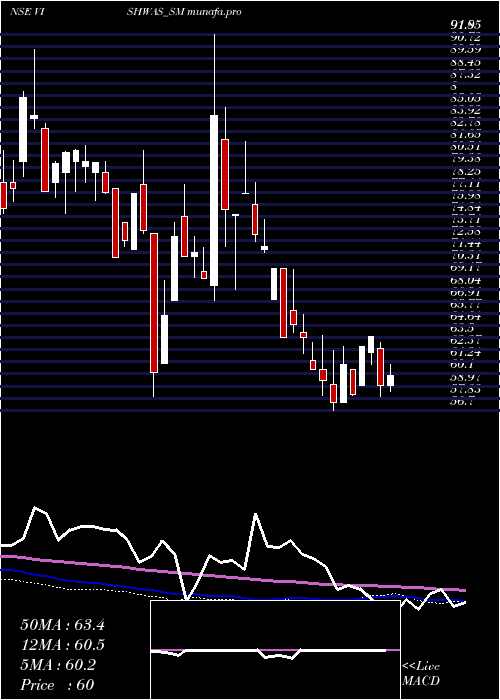
Task: Click the '5MA : 60.2' readout
Action: click(58, 665)
